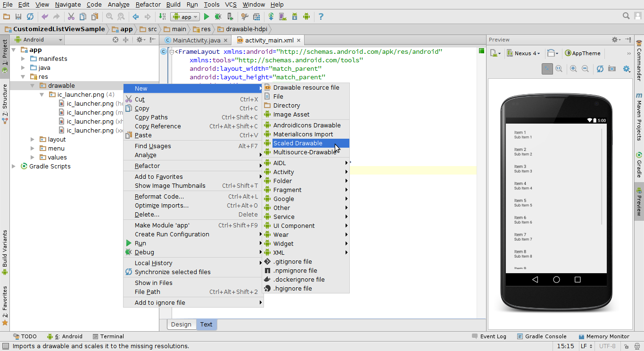The width and height of the screenshot is (644, 351).
Task: Click the src breadcrumb in navigation bar
Action: pos(148,29)
